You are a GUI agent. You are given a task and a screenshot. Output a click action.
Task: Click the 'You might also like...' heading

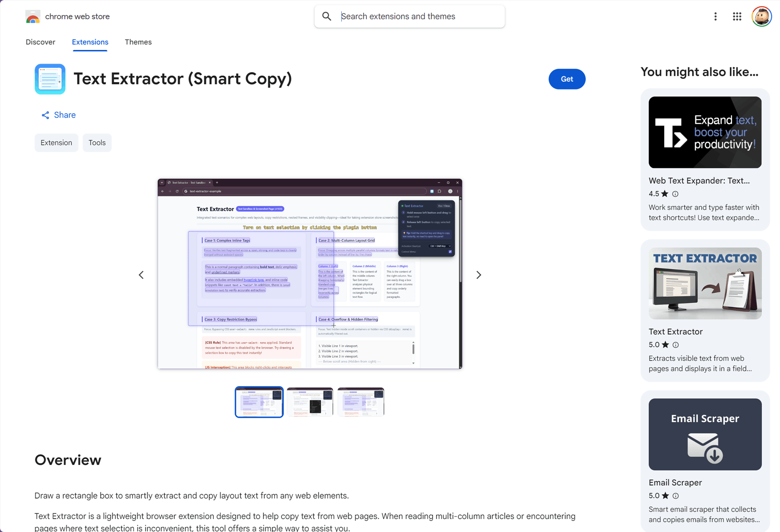pos(700,72)
